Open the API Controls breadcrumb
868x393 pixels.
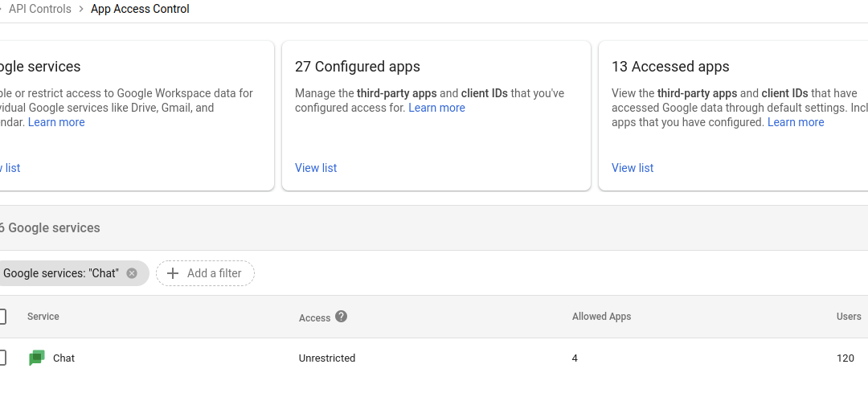(40, 9)
